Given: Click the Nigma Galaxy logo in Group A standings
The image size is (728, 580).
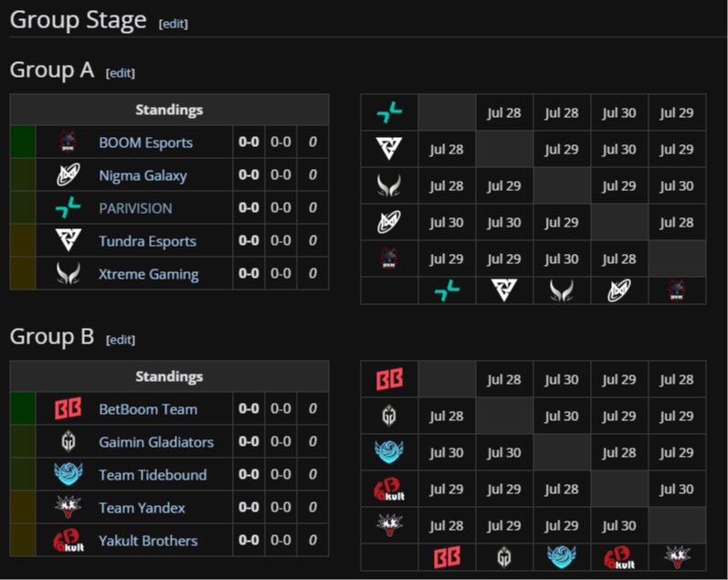Looking at the screenshot, I should click(x=69, y=175).
